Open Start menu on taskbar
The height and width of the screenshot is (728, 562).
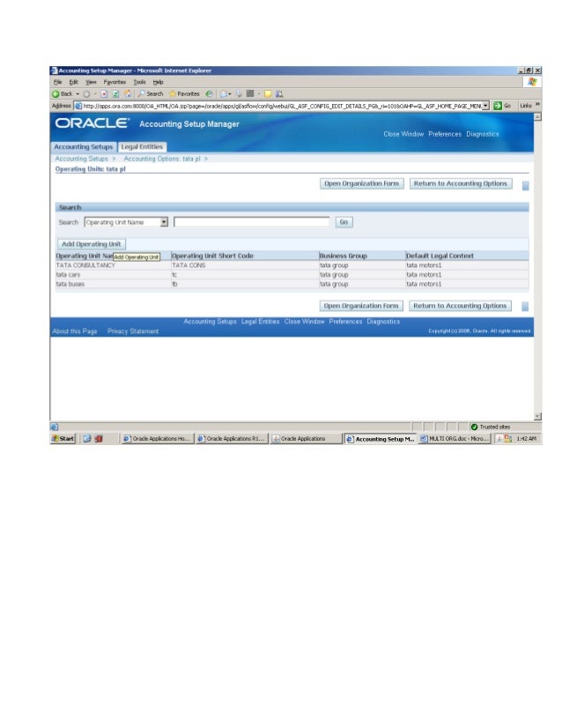pos(63,438)
